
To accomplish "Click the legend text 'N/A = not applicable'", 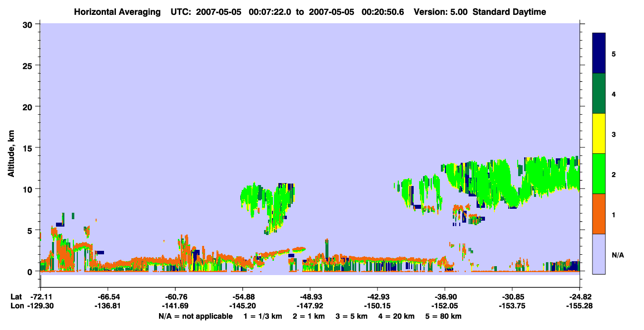I will (195, 316).
